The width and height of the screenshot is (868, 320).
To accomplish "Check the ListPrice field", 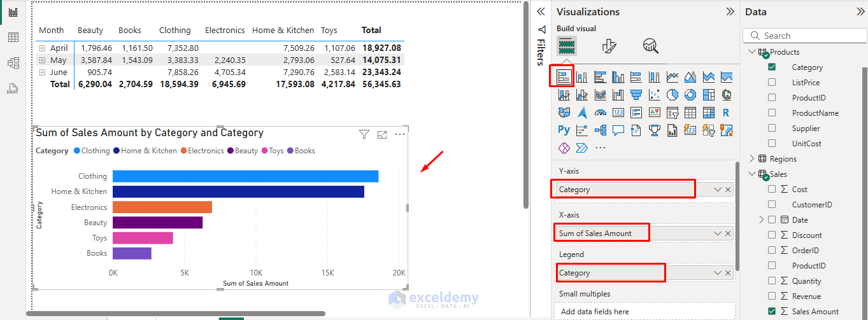I will coord(772,82).
